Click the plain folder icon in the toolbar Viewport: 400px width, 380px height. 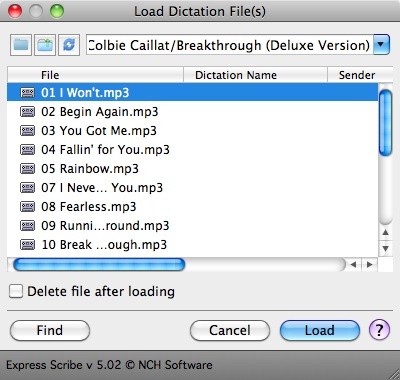[x=21, y=45]
